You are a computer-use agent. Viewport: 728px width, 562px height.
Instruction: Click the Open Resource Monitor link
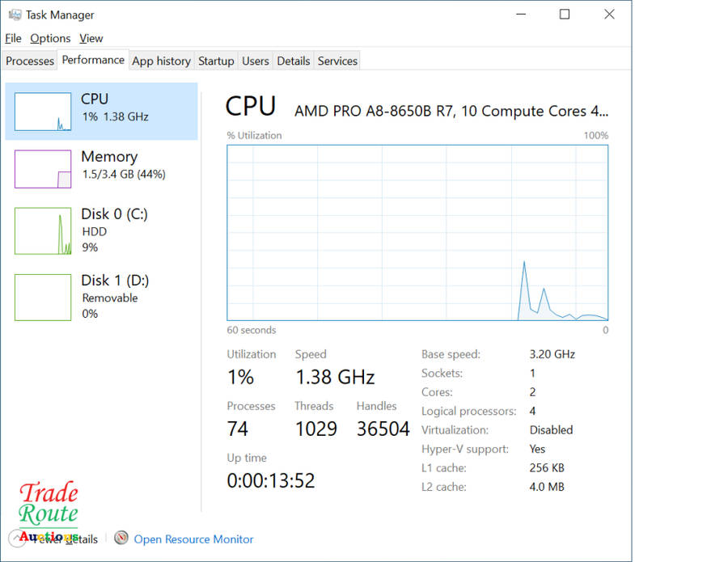click(193, 539)
